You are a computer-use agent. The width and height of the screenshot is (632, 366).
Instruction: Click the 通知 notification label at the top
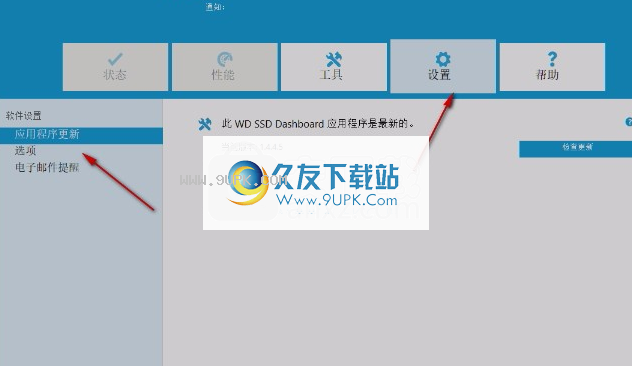coord(215,7)
